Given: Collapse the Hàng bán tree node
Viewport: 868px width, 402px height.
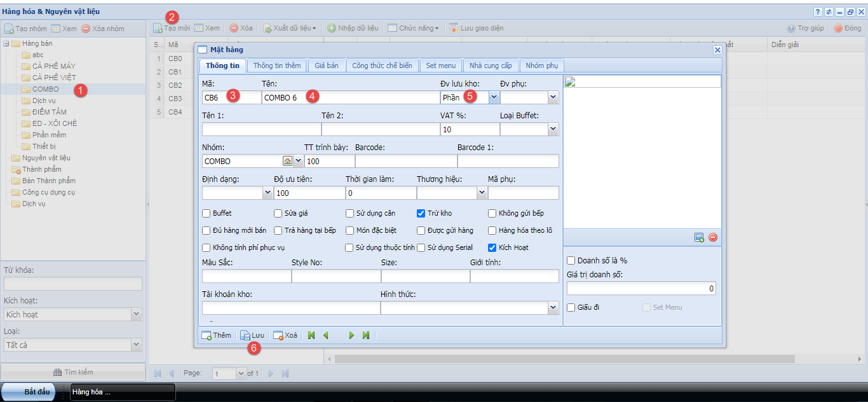Looking at the screenshot, I should coord(6,43).
